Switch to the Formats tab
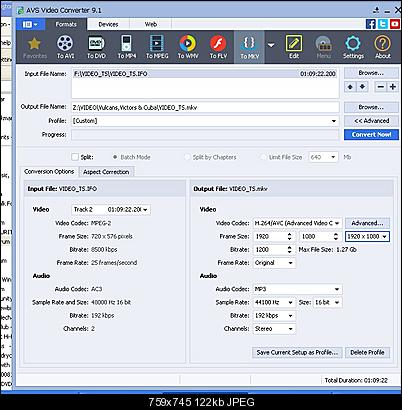The width and height of the screenshot is (402, 410). (66, 24)
